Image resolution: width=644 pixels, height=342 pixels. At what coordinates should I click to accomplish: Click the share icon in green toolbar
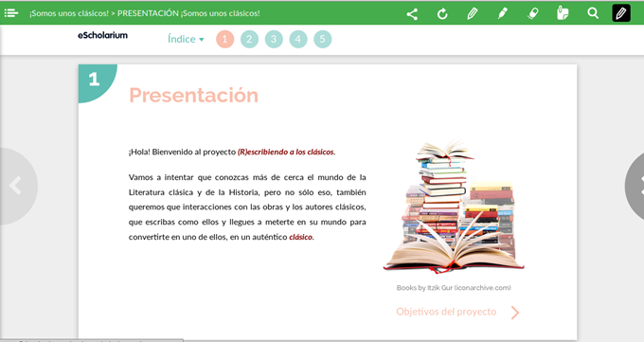[x=412, y=14]
